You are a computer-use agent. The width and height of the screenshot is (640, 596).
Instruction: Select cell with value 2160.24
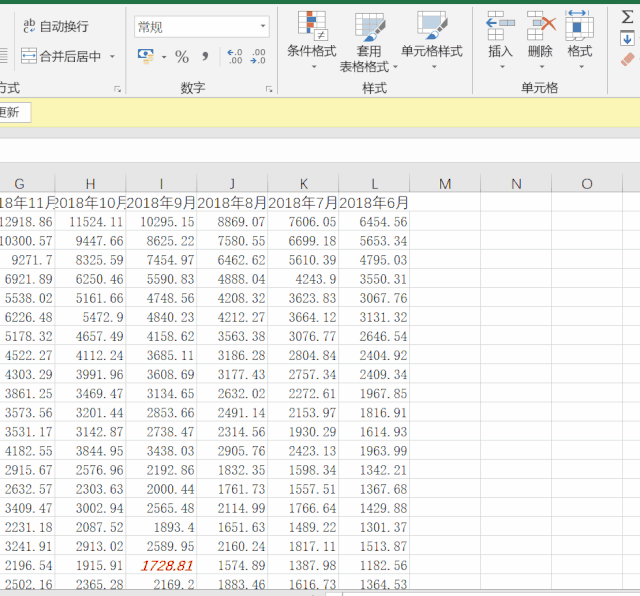232,546
